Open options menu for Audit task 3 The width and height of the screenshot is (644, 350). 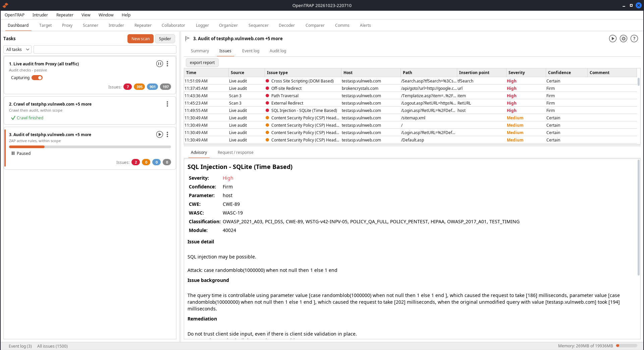pyautogui.click(x=167, y=134)
